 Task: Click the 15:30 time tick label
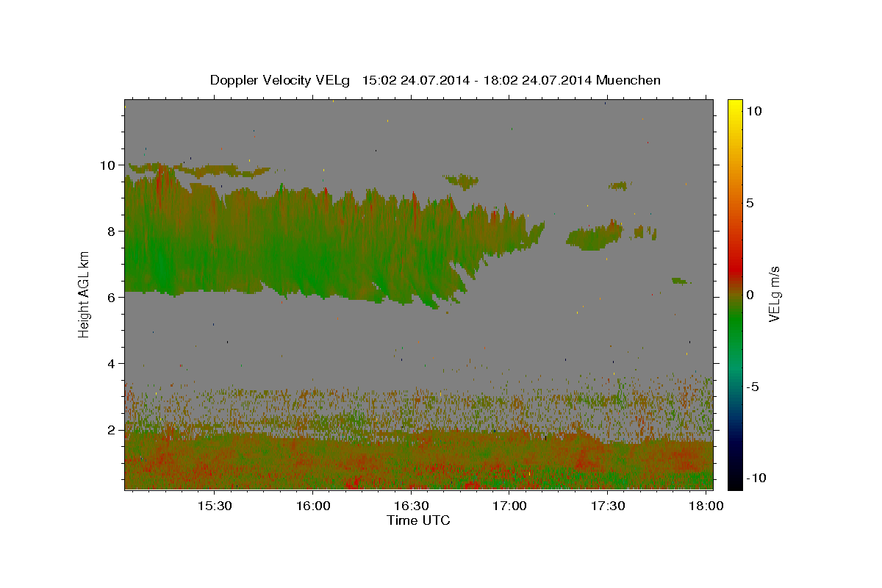point(214,506)
